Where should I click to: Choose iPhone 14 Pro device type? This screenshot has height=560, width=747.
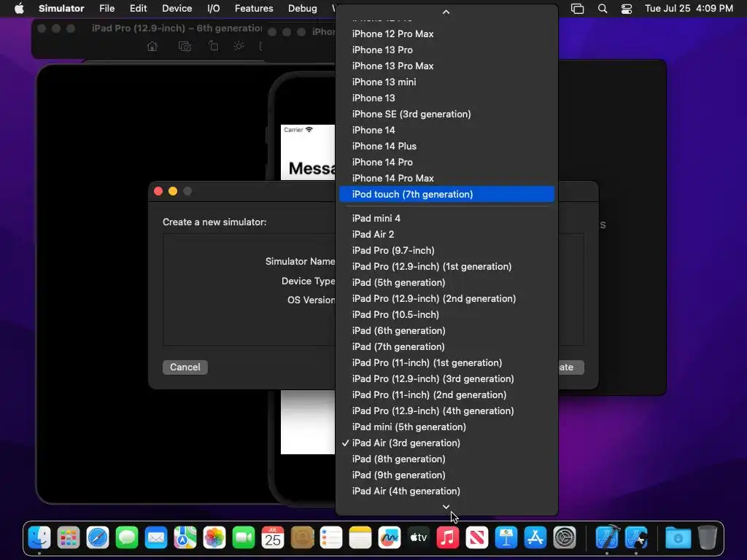click(446, 162)
